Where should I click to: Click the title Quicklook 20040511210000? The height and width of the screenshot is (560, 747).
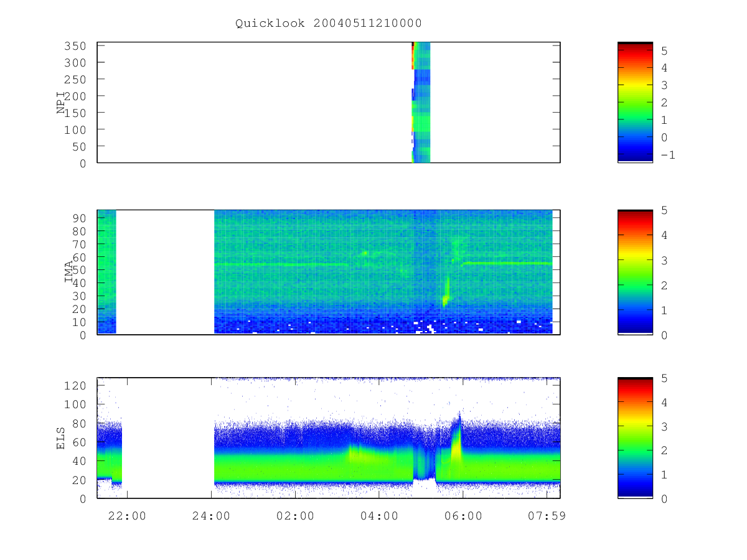[329, 24]
